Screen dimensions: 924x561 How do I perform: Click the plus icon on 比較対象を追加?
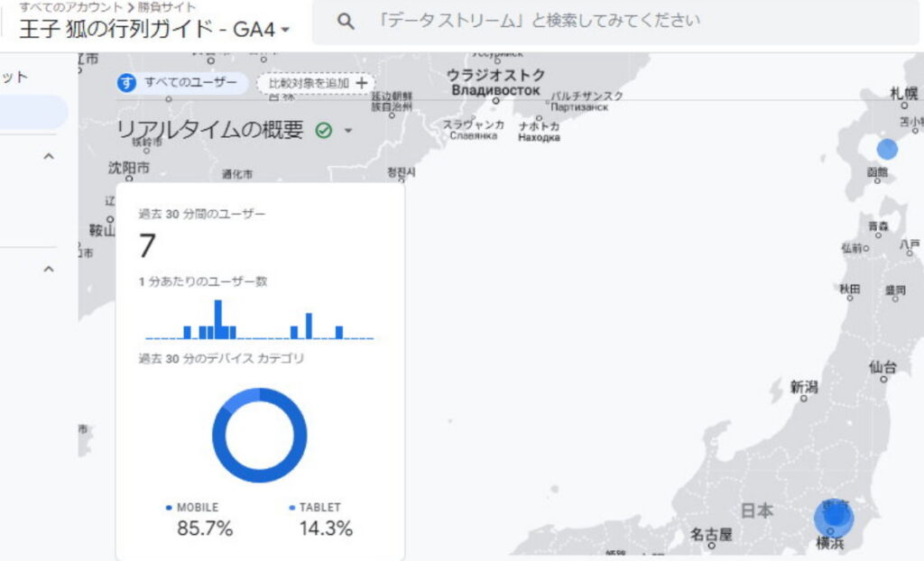point(362,83)
